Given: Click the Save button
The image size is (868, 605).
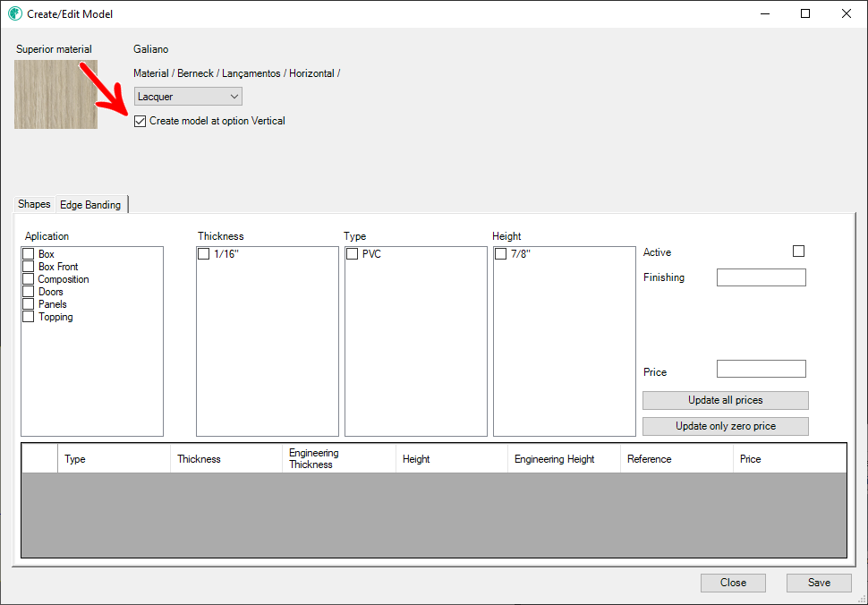Looking at the screenshot, I should 818,583.
